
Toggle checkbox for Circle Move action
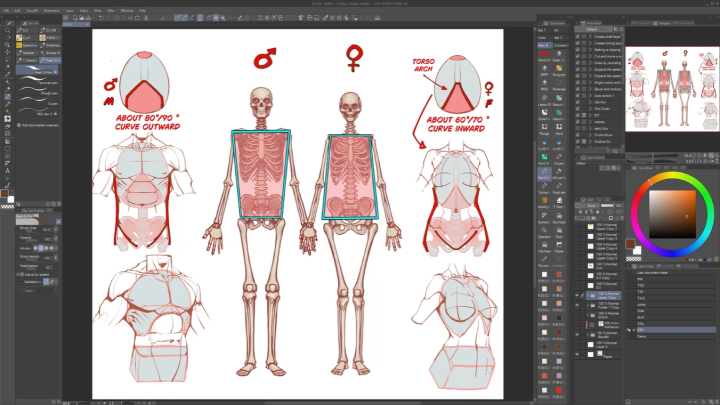(x=578, y=135)
